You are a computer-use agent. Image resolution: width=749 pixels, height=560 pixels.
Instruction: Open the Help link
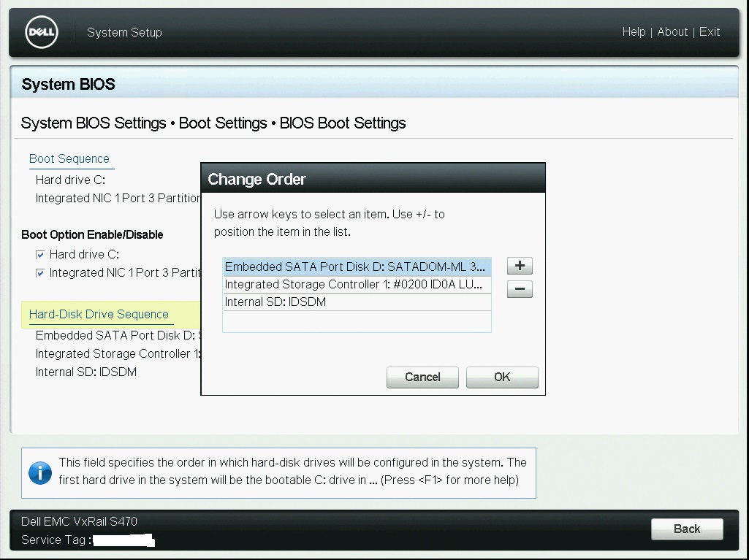634,32
